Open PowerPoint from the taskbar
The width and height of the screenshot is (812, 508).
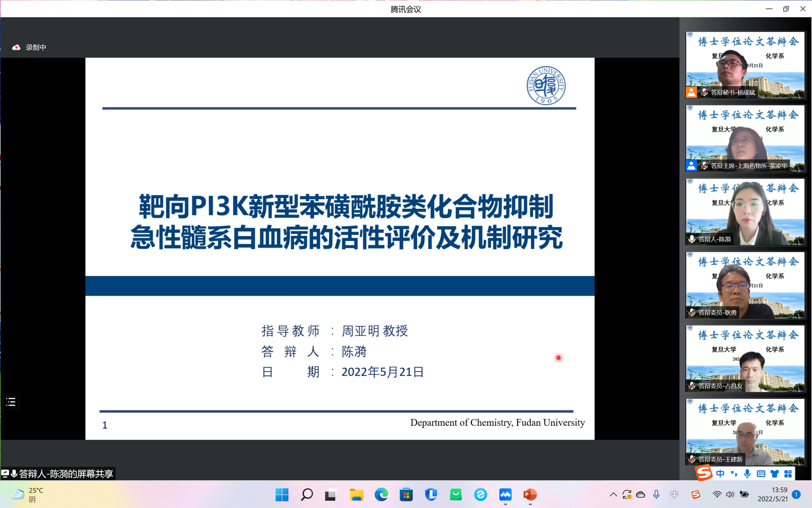click(530, 495)
